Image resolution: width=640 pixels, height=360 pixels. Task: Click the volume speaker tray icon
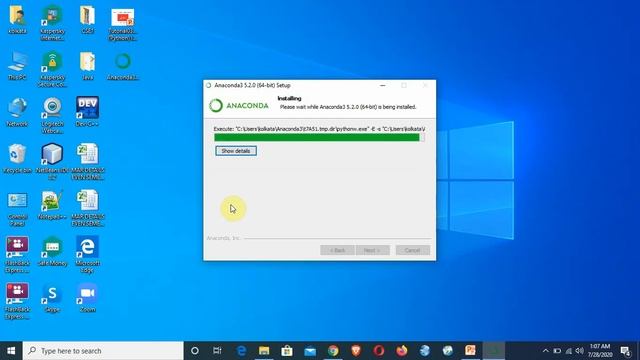[580, 351]
